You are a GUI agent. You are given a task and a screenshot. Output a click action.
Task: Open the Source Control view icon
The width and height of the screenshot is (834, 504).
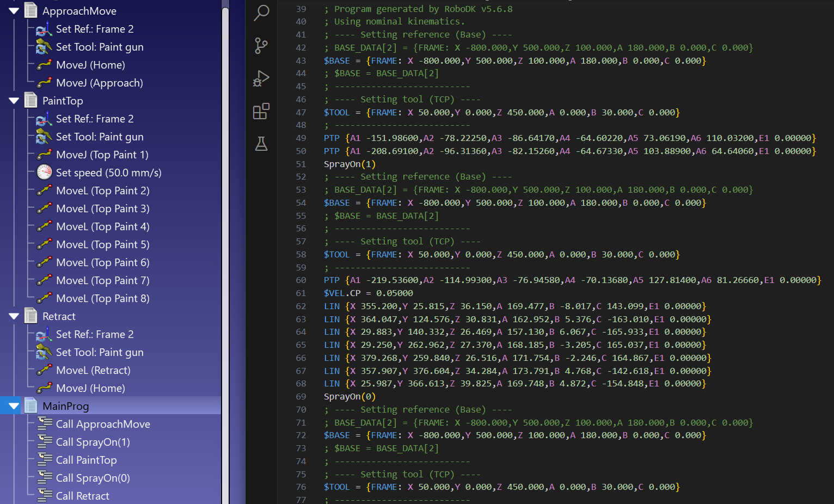click(x=261, y=46)
